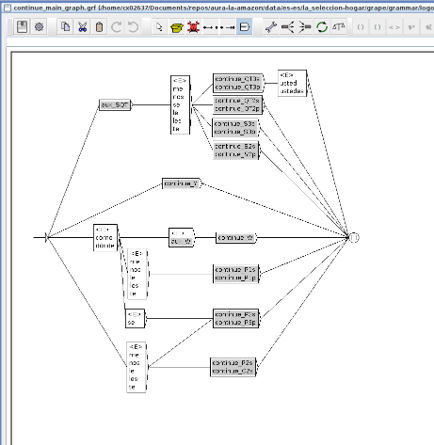Click the redo arrow icon
Viewport: 434px width, 445px height.
click(116, 27)
